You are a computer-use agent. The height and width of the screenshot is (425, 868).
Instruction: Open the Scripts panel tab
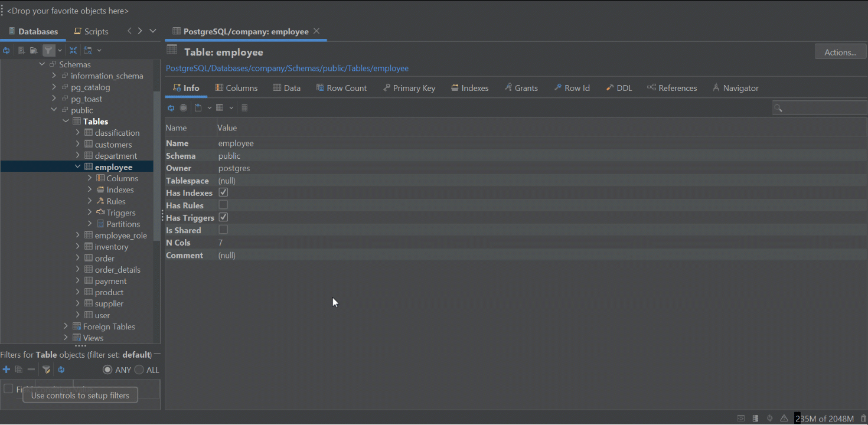click(92, 31)
